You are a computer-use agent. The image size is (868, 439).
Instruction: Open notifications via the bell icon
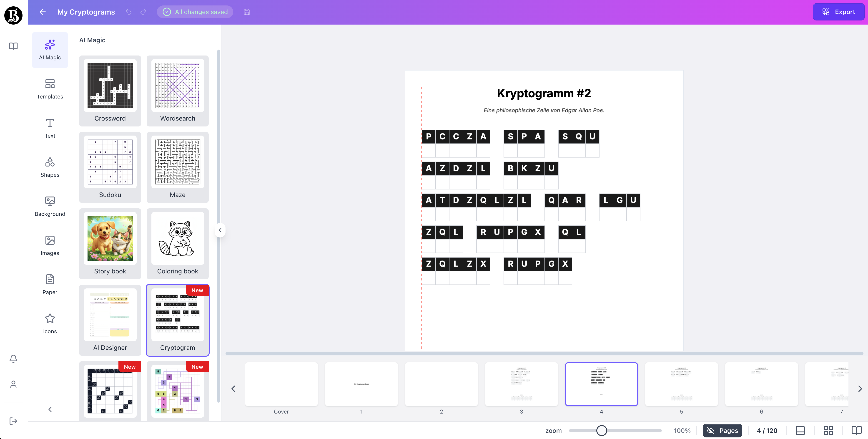click(13, 358)
